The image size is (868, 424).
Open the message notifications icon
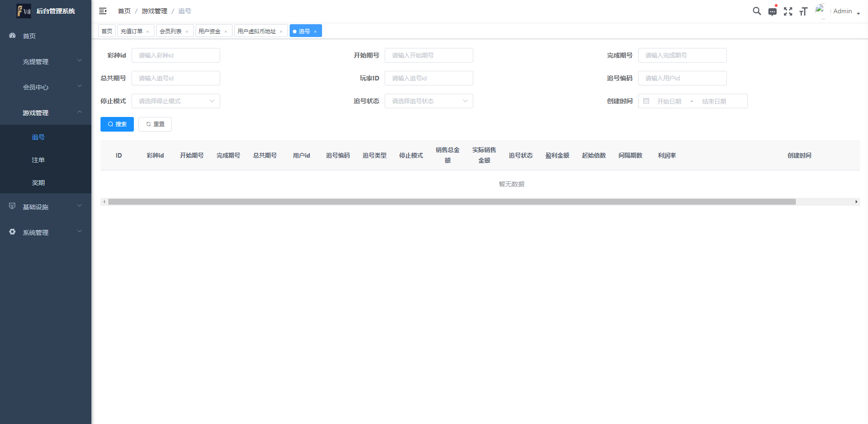tap(772, 11)
